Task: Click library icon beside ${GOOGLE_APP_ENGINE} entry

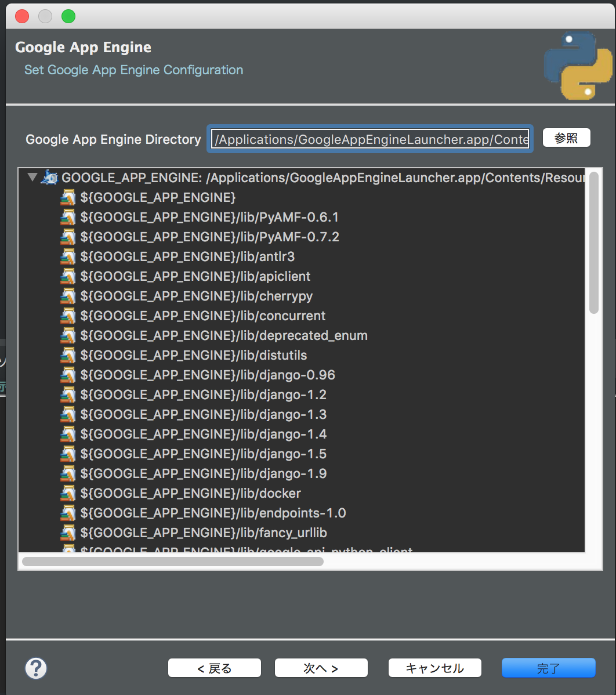Action: coord(68,197)
